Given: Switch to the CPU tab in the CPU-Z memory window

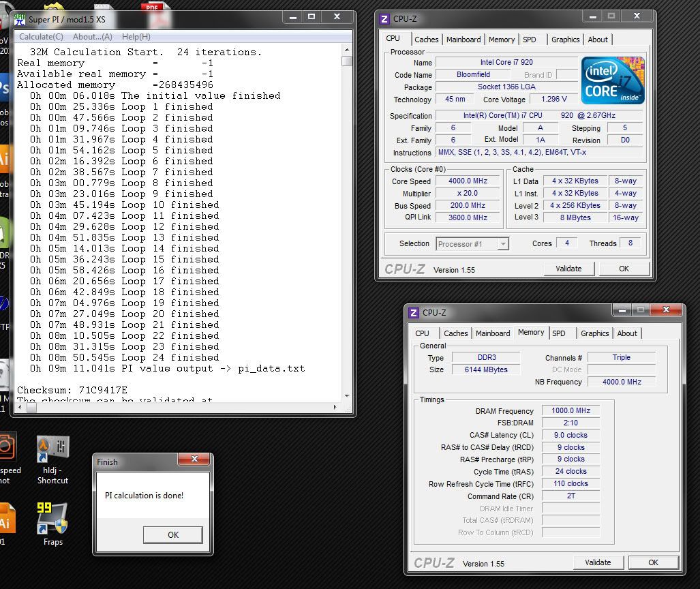Looking at the screenshot, I should click(422, 333).
